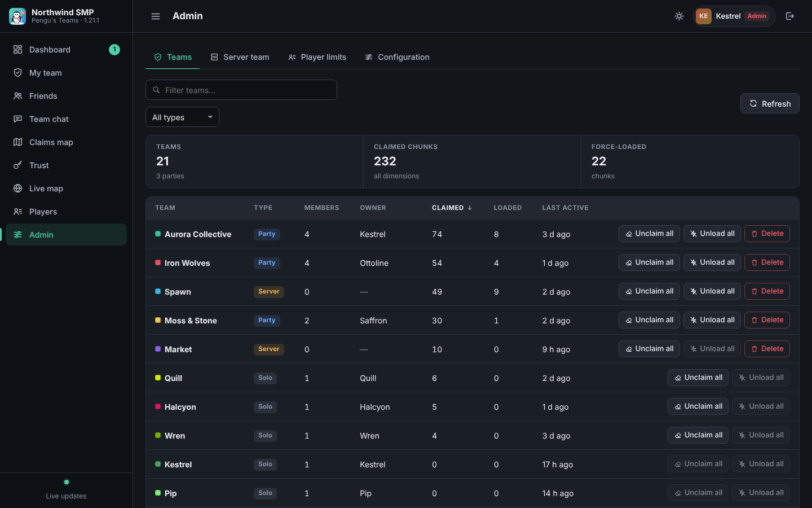Switch to the Server team tab

coord(240,57)
